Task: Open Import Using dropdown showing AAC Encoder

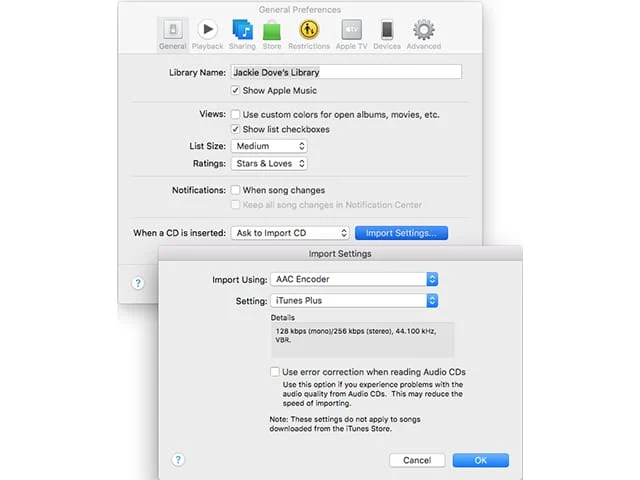Action: (x=354, y=279)
